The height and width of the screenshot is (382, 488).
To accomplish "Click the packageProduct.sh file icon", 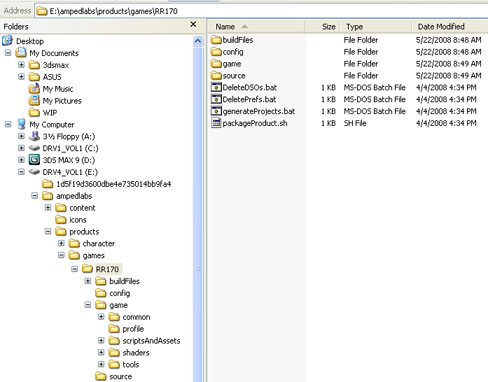I will click(216, 123).
